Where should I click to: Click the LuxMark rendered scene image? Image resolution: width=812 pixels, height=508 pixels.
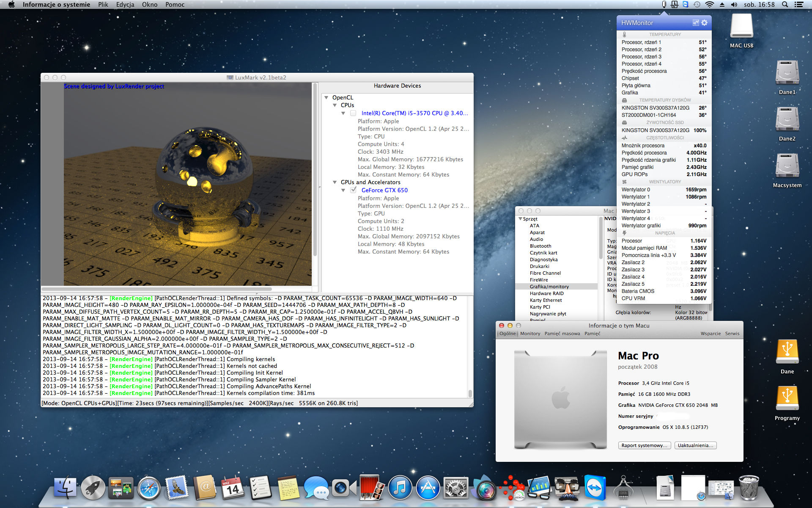[x=188, y=184]
